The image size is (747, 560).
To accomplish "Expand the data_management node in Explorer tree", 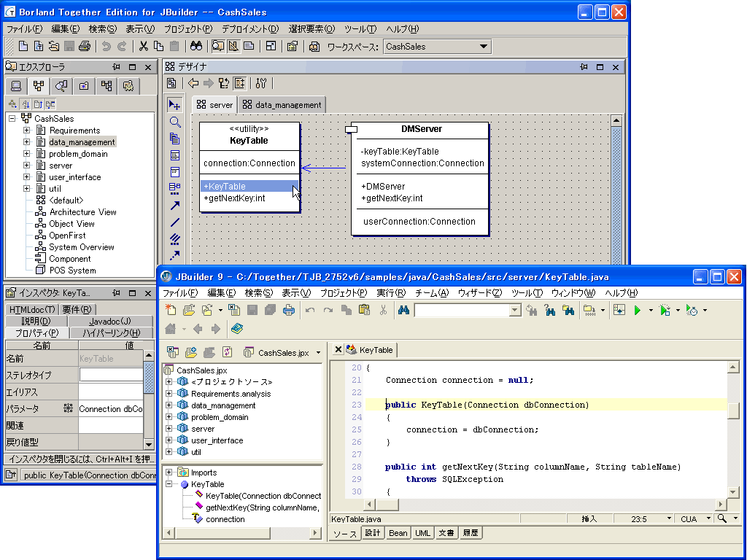I will (x=27, y=142).
